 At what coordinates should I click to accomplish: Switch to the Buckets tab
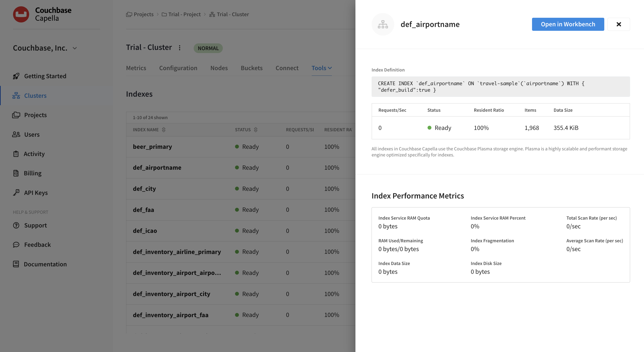point(252,68)
